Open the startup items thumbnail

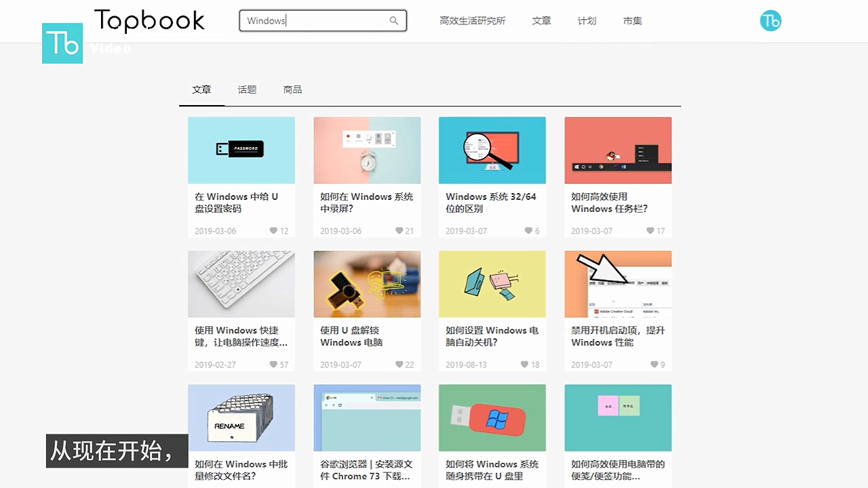click(618, 284)
